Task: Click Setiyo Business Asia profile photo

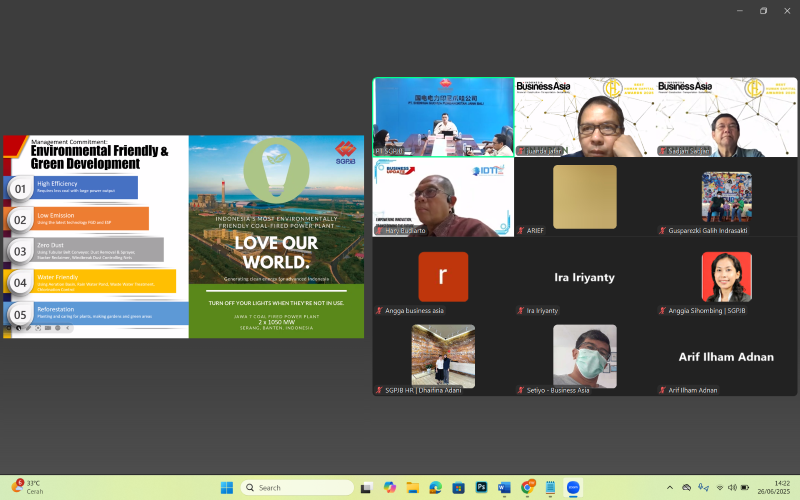Action: [585, 357]
